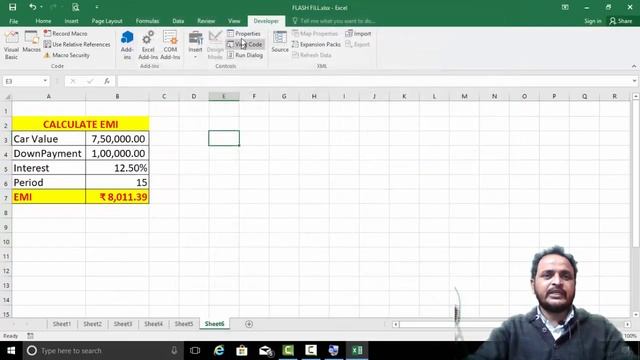The width and height of the screenshot is (640, 360).
Task: Click View Code in Controls group
Action: (245, 44)
